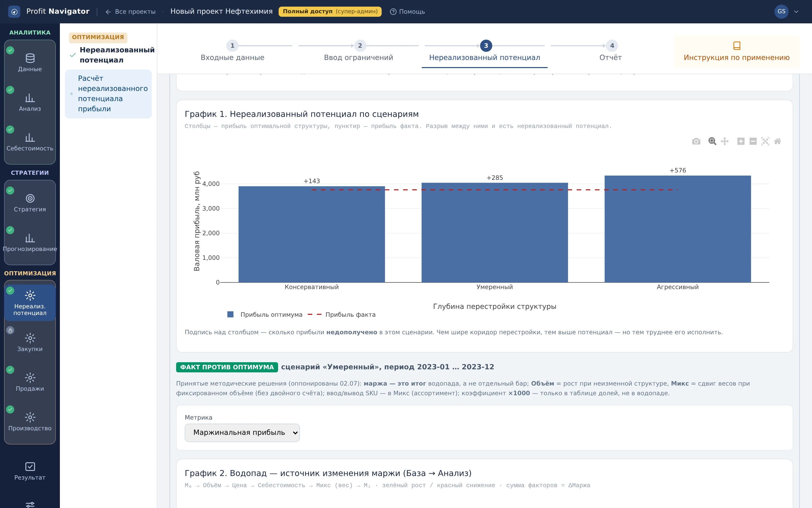Click project title Новый проект Нефтехимия
The height and width of the screenshot is (508, 812).
click(222, 11)
